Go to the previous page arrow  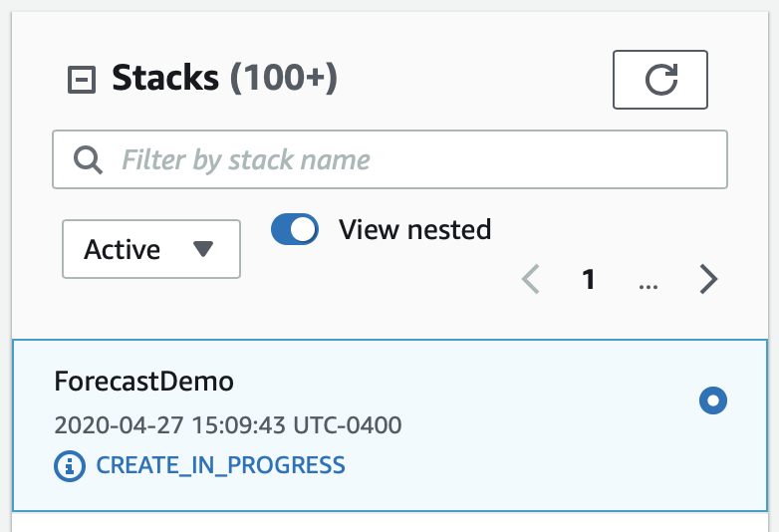tap(531, 279)
